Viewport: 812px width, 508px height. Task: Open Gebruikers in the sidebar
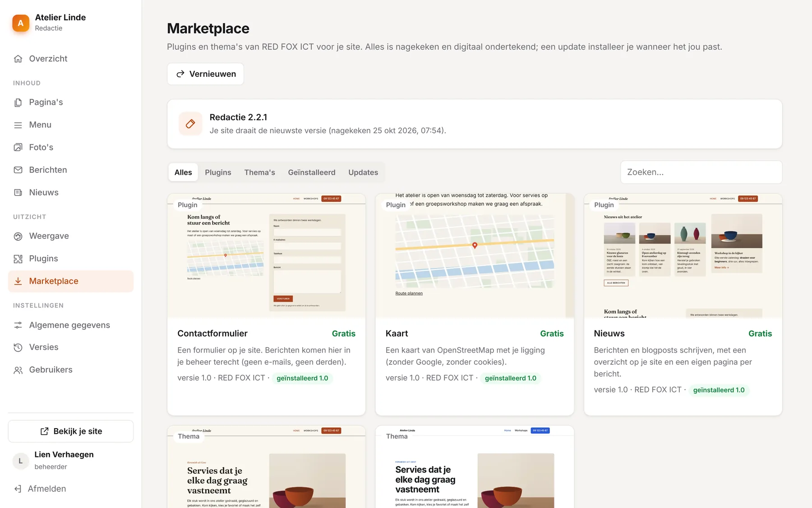71,370
